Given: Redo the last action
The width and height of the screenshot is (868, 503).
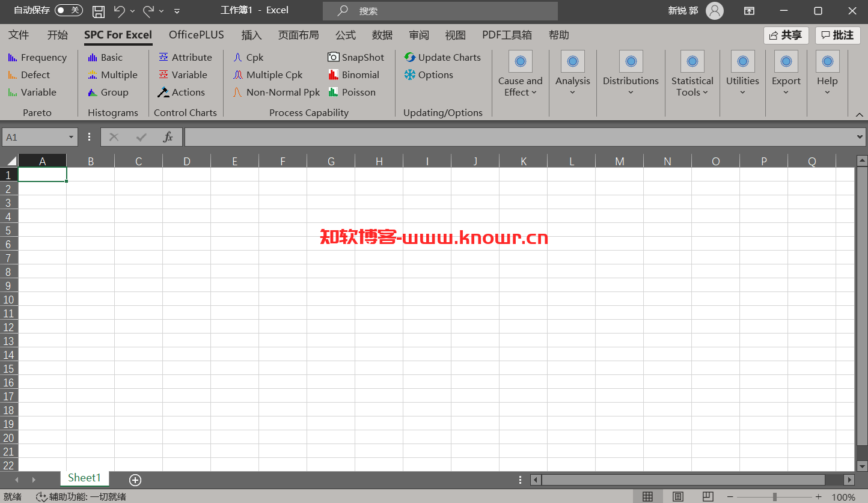Looking at the screenshot, I should (x=148, y=10).
